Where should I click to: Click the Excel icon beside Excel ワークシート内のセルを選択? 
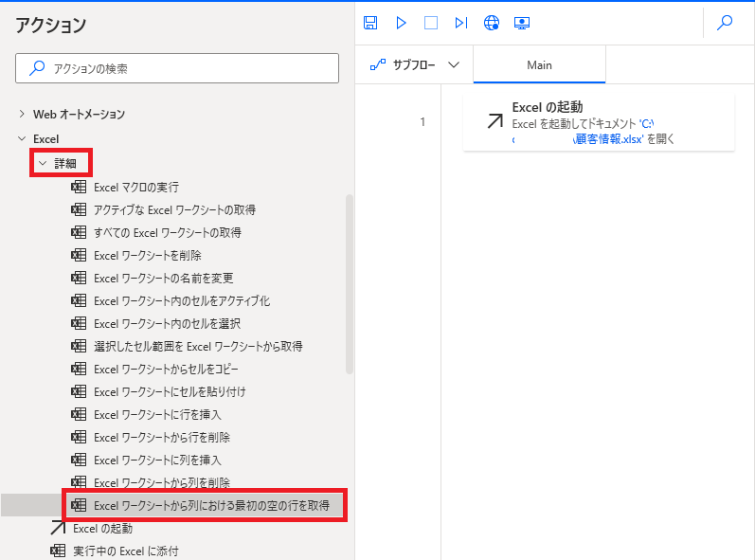point(79,323)
